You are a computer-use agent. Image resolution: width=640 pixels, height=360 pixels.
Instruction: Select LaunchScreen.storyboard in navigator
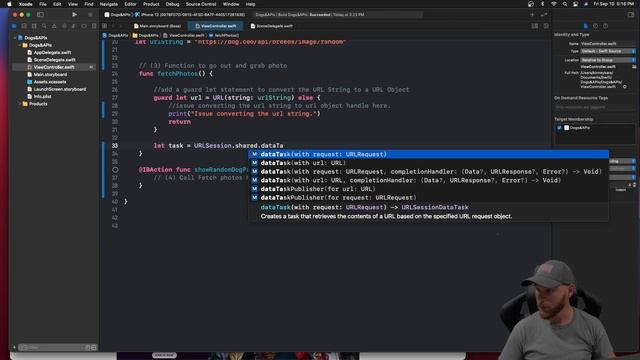[59, 89]
